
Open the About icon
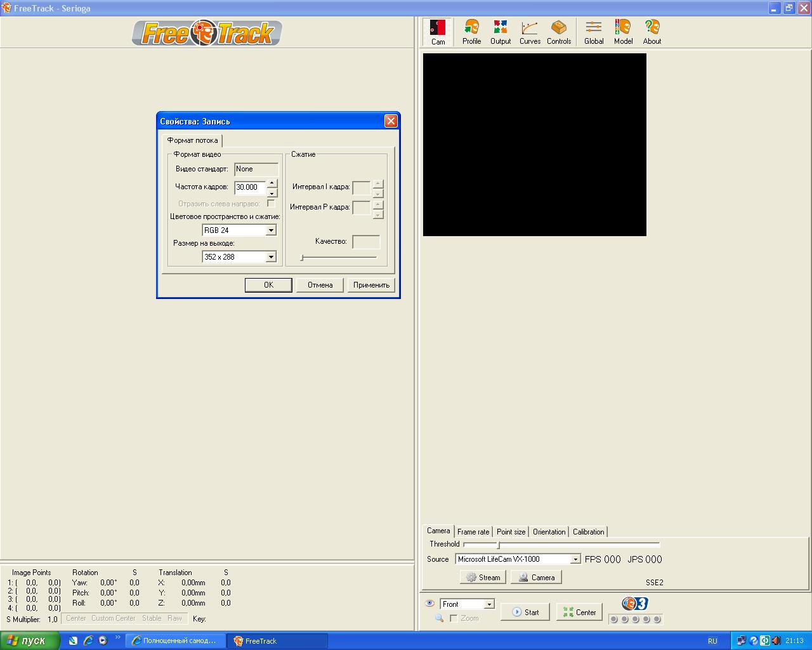[652, 32]
